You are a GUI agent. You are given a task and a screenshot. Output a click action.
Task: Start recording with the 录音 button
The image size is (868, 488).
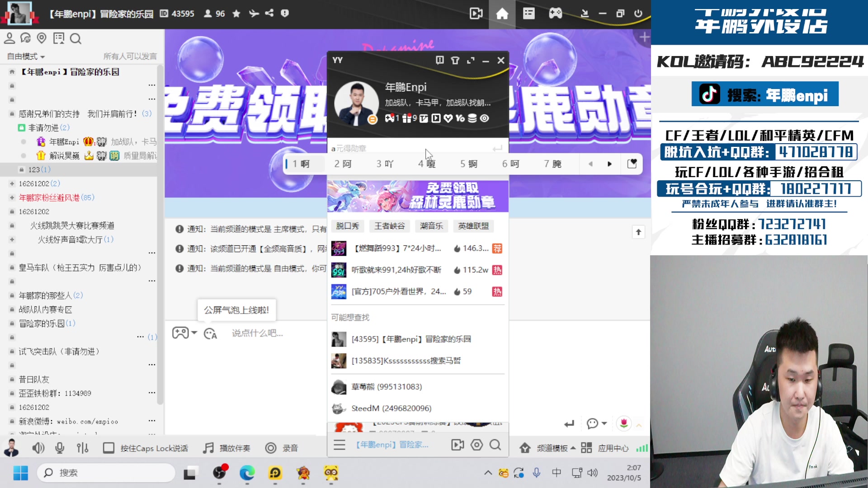point(281,448)
